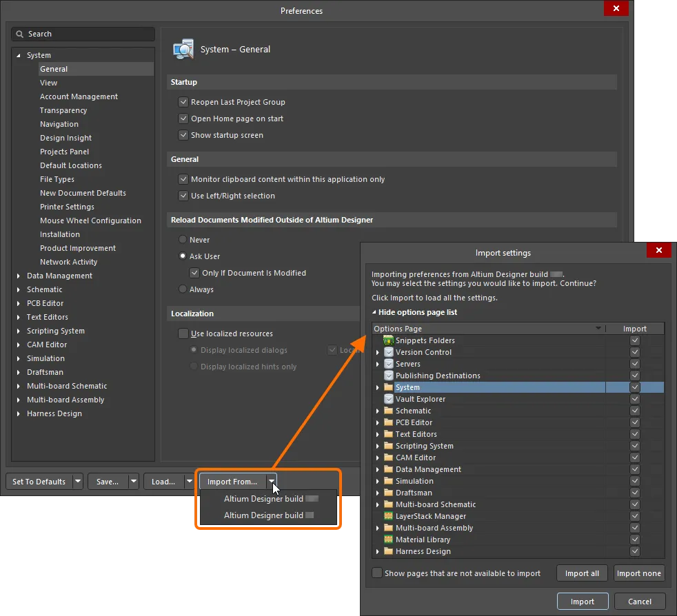
Task: Click the Text Editors folder icon in Import list
Action: click(x=388, y=433)
